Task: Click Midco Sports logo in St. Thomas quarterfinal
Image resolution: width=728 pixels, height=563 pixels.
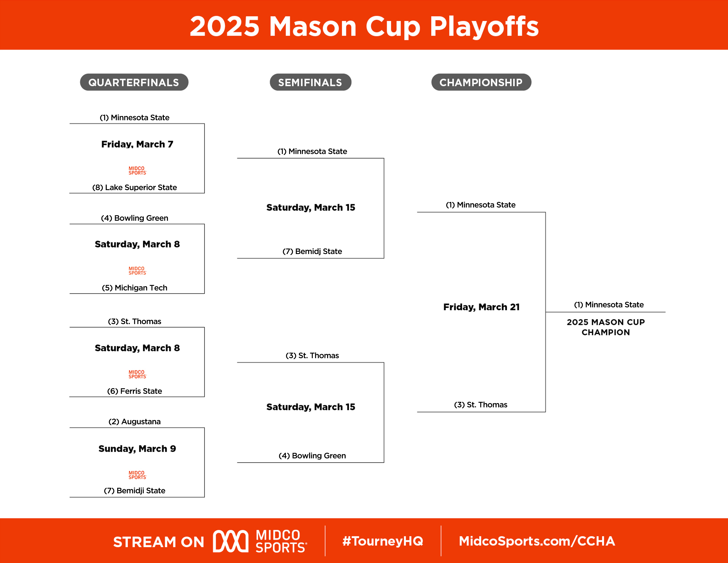Action: tap(137, 374)
